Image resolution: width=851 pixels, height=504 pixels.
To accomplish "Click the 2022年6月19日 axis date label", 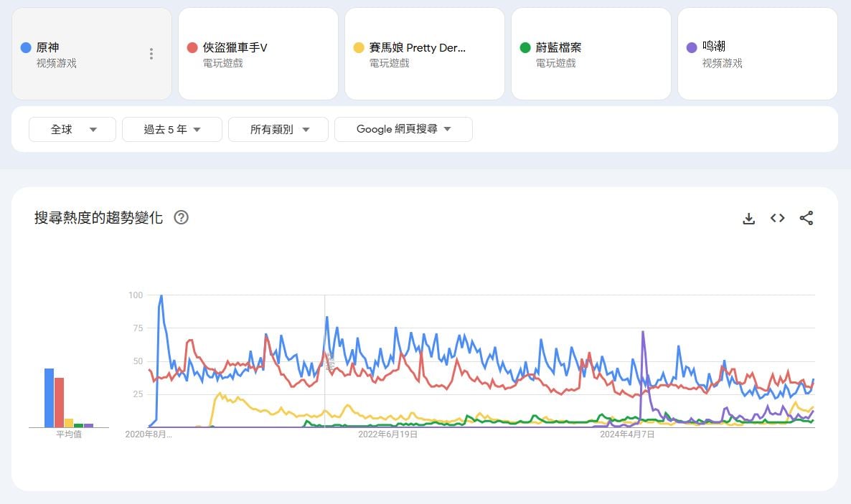I will pyautogui.click(x=387, y=434).
